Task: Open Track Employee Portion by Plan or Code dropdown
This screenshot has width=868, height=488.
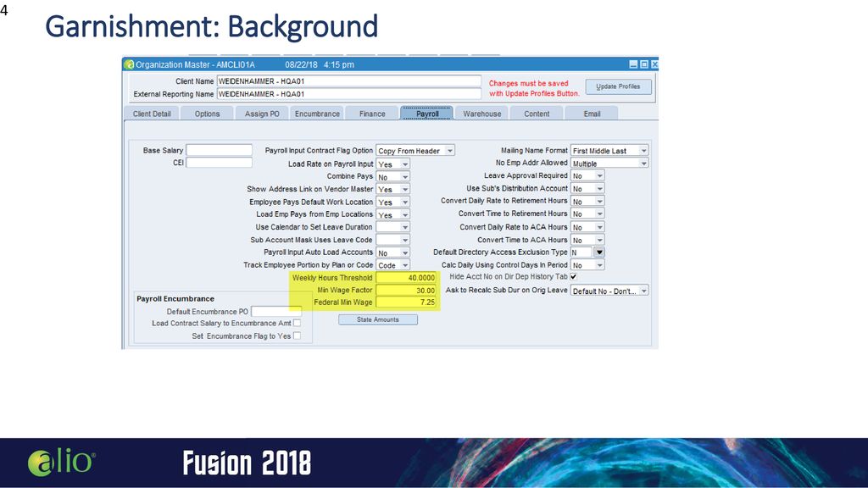Action: 393,265
